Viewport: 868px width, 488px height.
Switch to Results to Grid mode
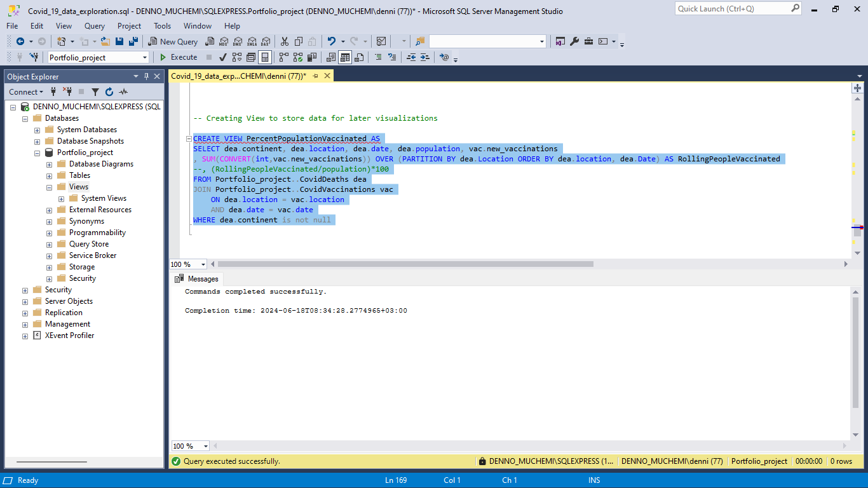coord(345,57)
